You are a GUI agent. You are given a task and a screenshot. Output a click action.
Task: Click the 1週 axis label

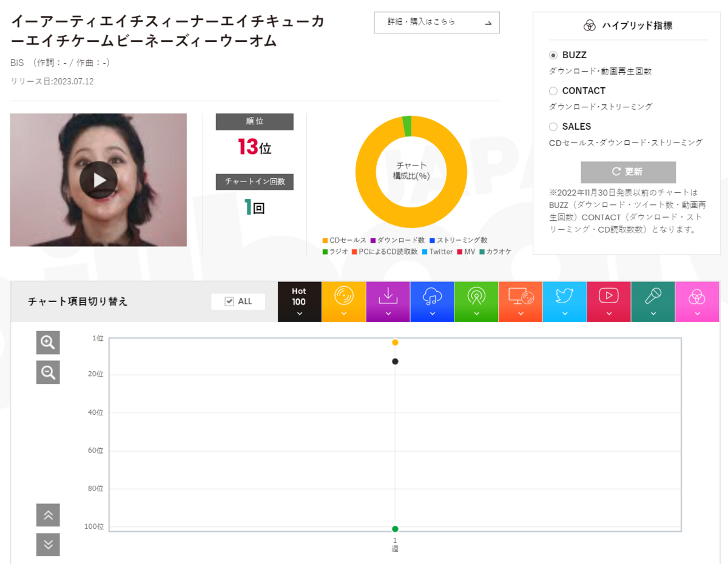pyautogui.click(x=395, y=544)
